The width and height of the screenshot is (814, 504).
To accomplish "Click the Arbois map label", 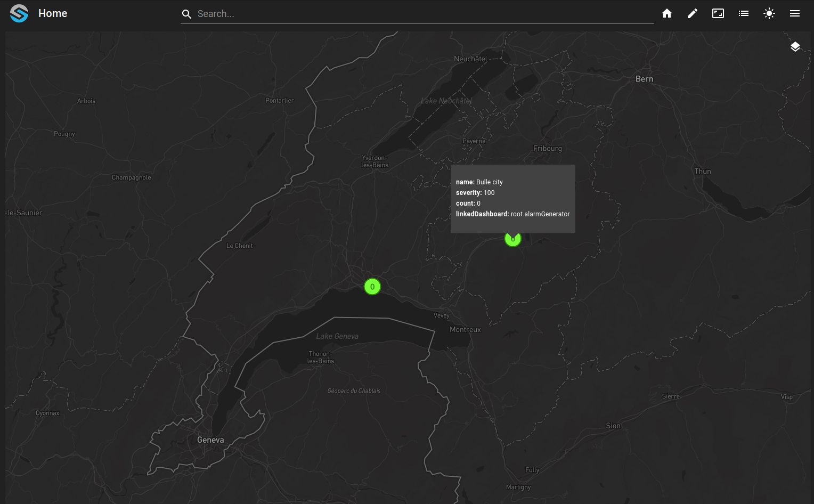I will click(x=86, y=101).
